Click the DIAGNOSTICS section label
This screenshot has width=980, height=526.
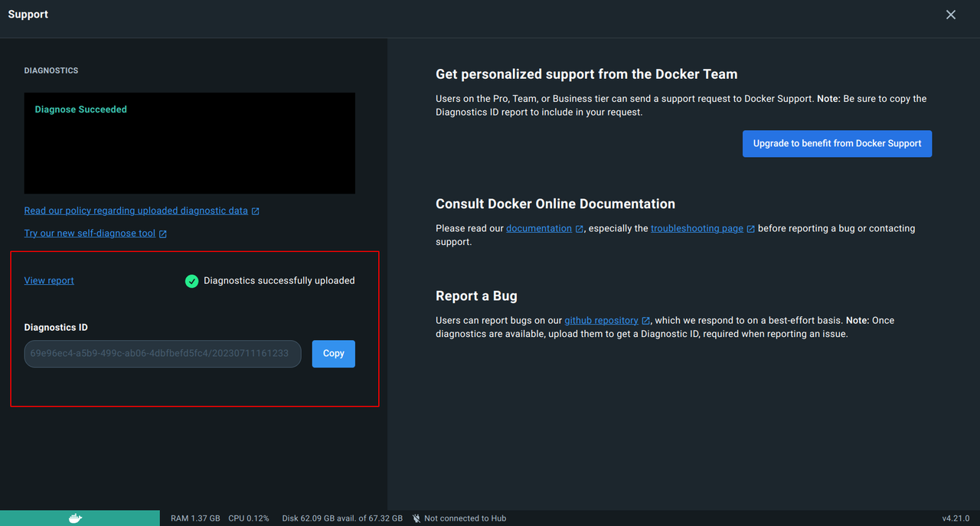coord(51,70)
